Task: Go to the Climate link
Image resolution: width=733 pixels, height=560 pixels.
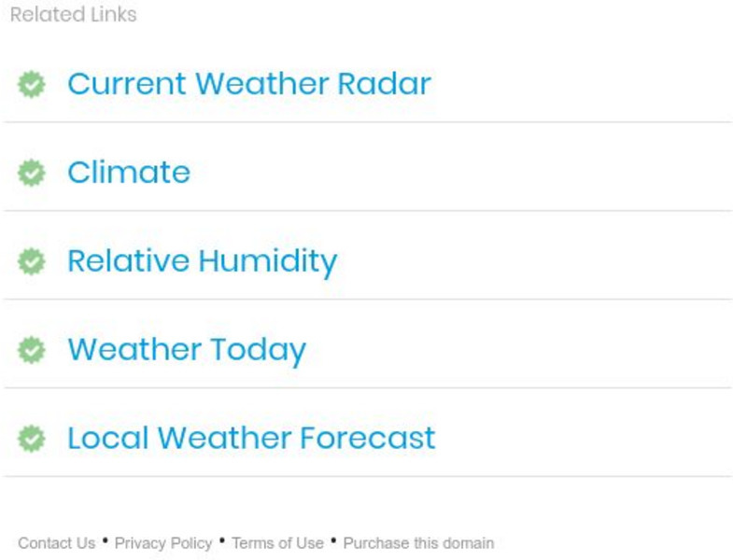Action: tap(129, 173)
